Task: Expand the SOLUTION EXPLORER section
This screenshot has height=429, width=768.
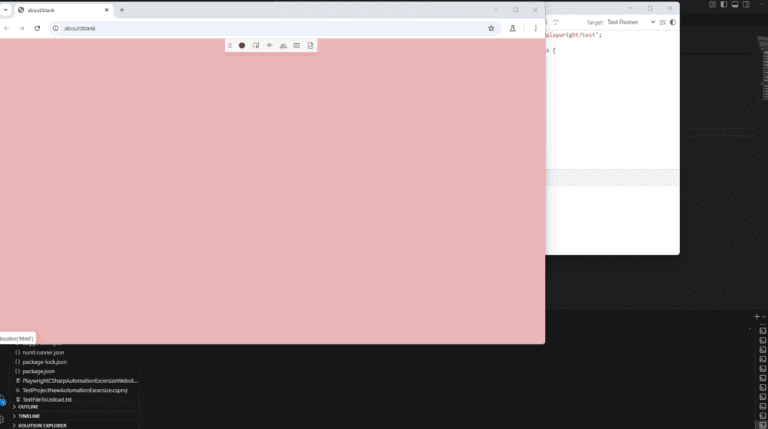Action: coord(42,426)
